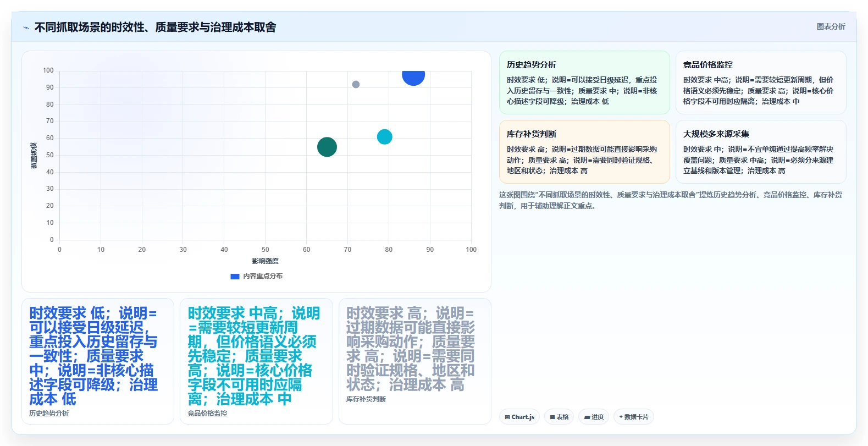The height and width of the screenshot is (446, 868).
Task: Click the 数据卡片 tag
Action: click(634, 417)
